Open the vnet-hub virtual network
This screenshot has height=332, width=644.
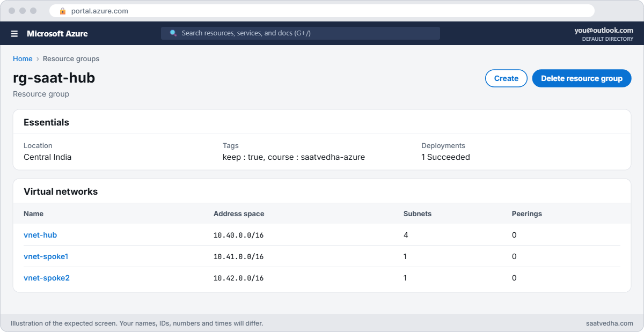click(40, 235)
